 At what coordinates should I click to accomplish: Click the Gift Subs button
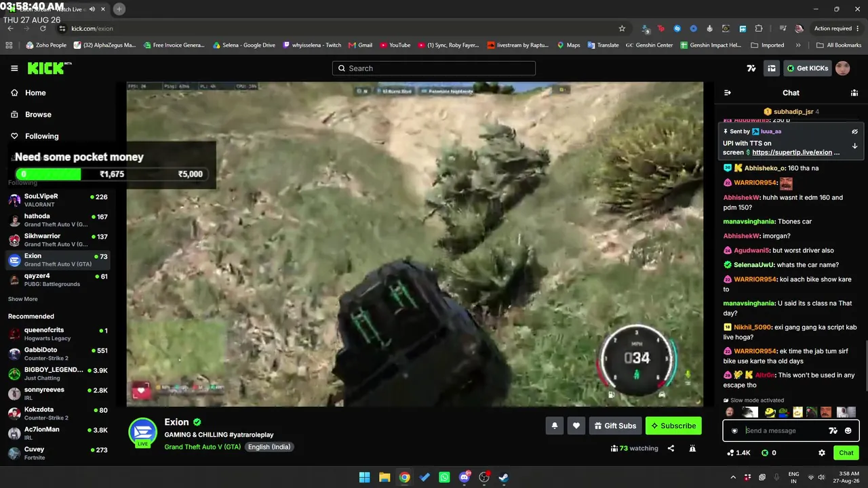click(615, 426)
